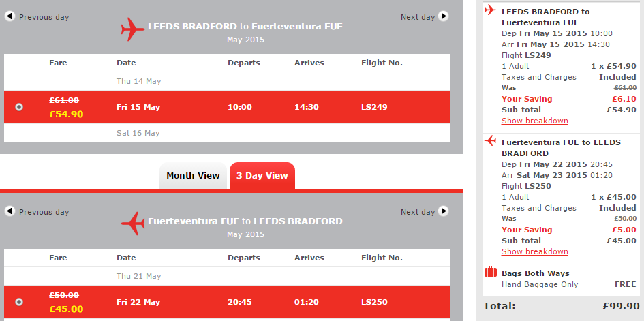The image size is (644, 321).
Task: Expand Show breakdown for outbound flight LS249
Action: (535, 121)
